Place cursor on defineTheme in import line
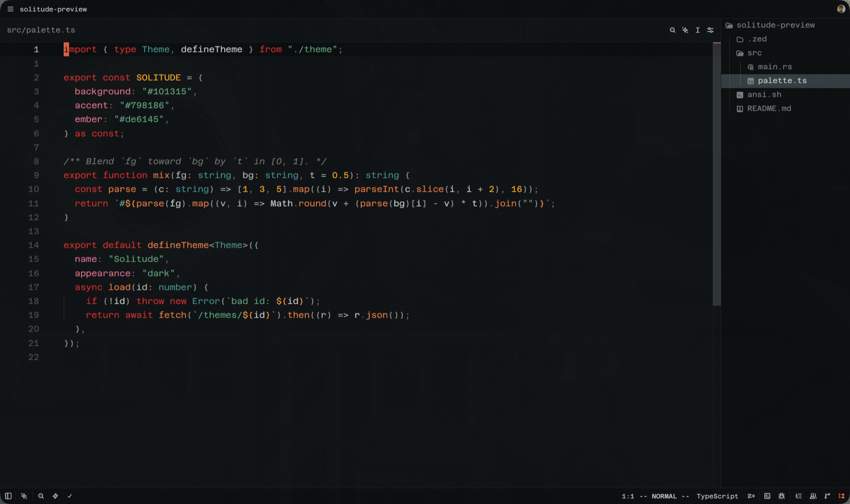 coord(211,49)
